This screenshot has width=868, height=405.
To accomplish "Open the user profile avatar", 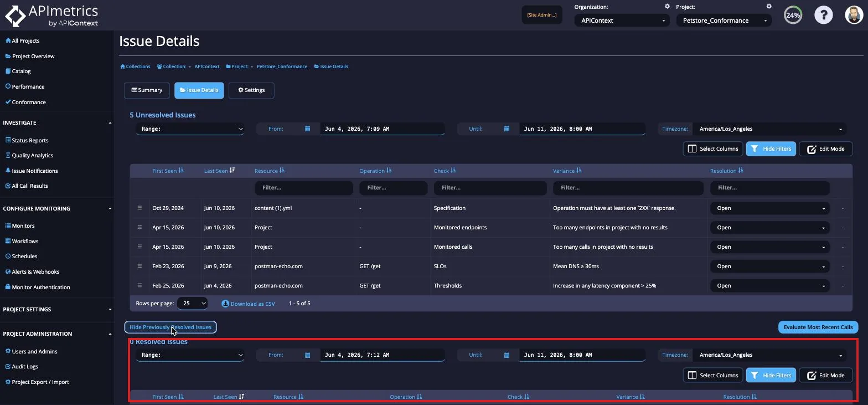I will click(x=854, y=15).
